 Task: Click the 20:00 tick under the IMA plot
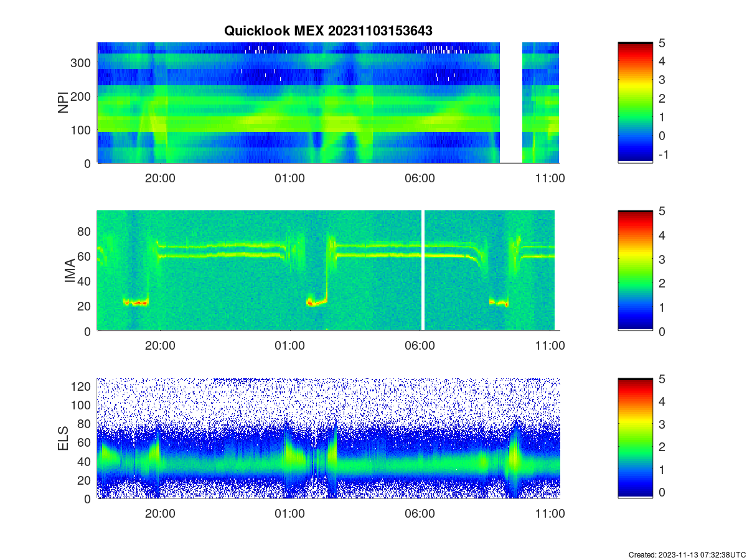coord(160,346)
